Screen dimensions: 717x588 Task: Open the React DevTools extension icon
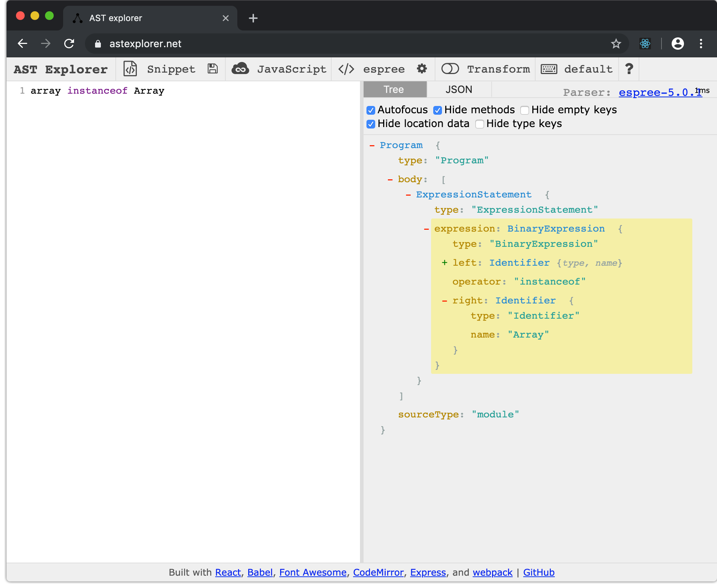tap(645, 44)
